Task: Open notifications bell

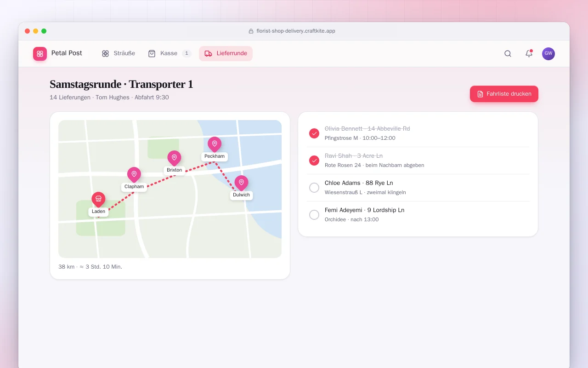Action: point(529,54)
